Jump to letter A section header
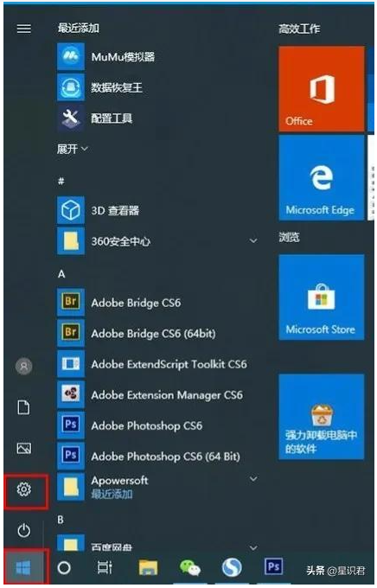This screenshot has width=377, height=588. [61, 274]
